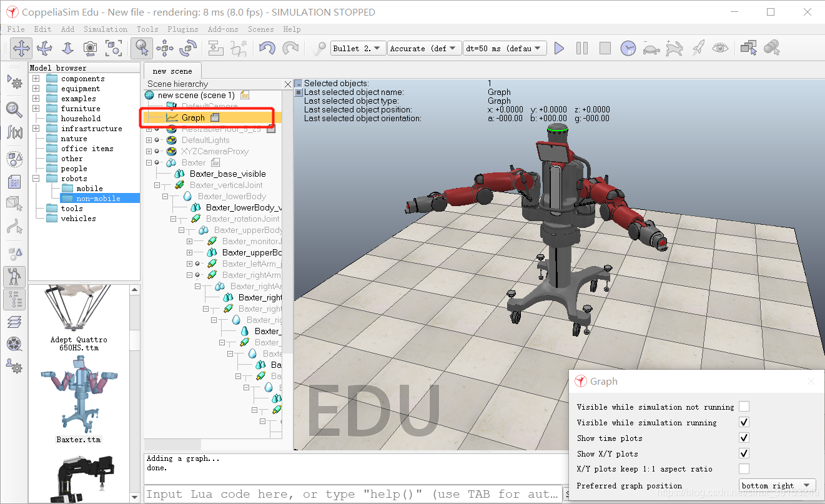
Task: Select the object/item rotate tool
Action: point(188,48)
